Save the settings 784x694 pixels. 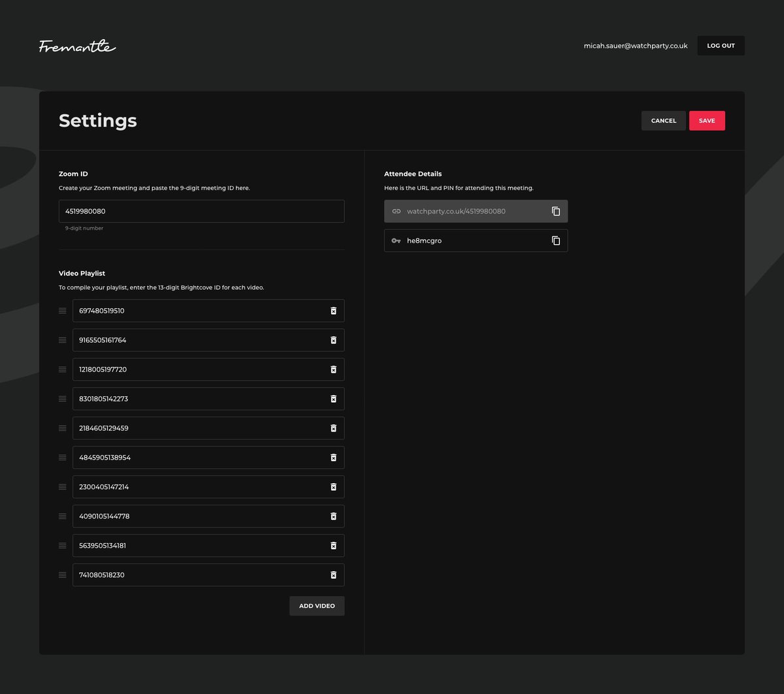click(x=707, y=121)
